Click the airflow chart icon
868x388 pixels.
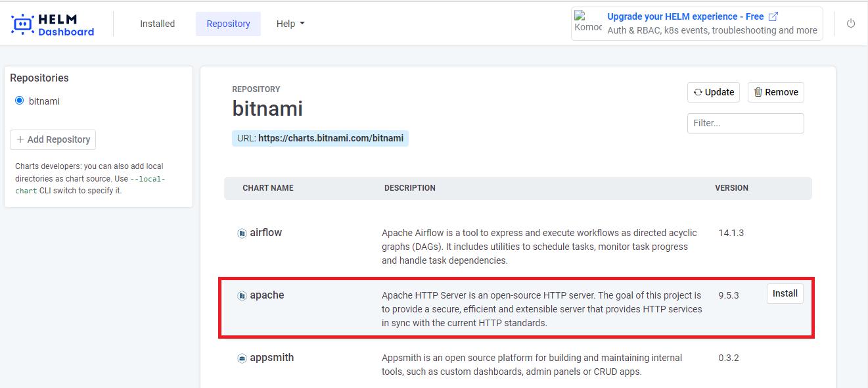(242, 233)
